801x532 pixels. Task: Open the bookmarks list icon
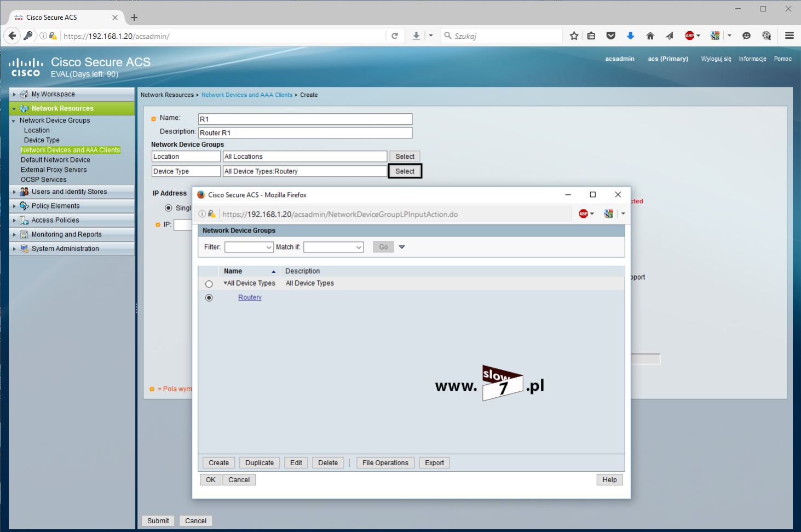point(591,36)
